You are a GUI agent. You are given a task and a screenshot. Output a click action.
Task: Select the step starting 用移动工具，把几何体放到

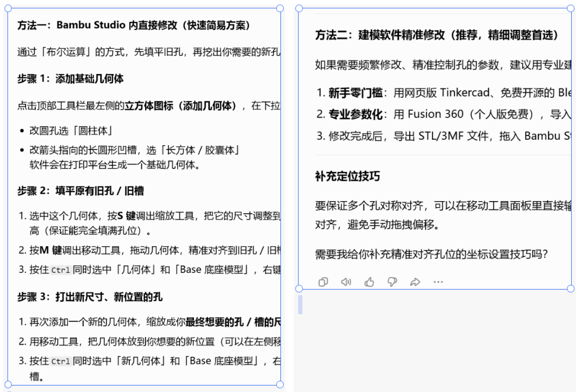154,341
